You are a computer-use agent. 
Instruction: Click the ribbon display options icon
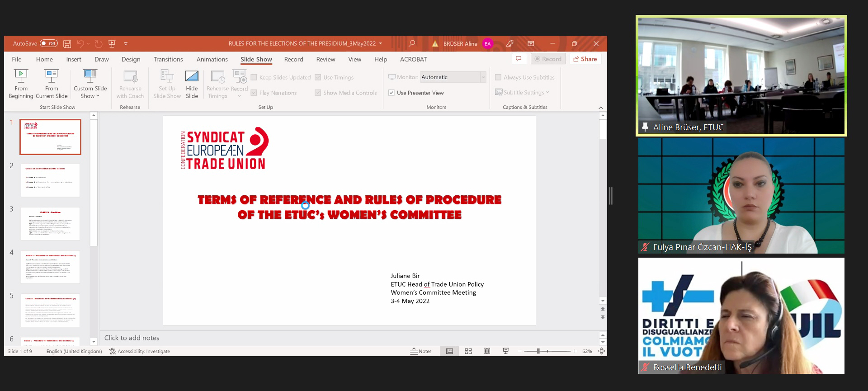point(531,43)
